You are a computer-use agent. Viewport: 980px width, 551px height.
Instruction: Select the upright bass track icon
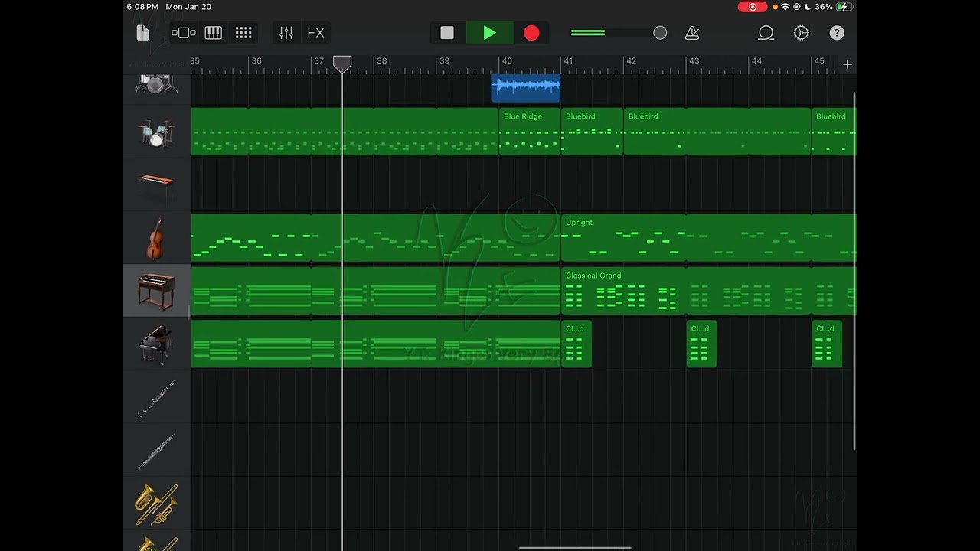tap(155, 238)
